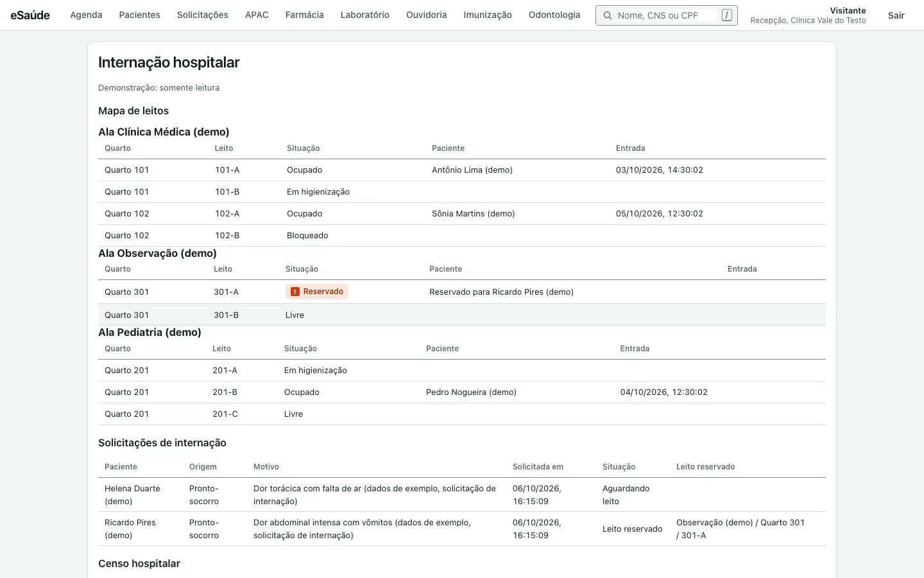Click the Sair logout link

[x=896, y=15]
